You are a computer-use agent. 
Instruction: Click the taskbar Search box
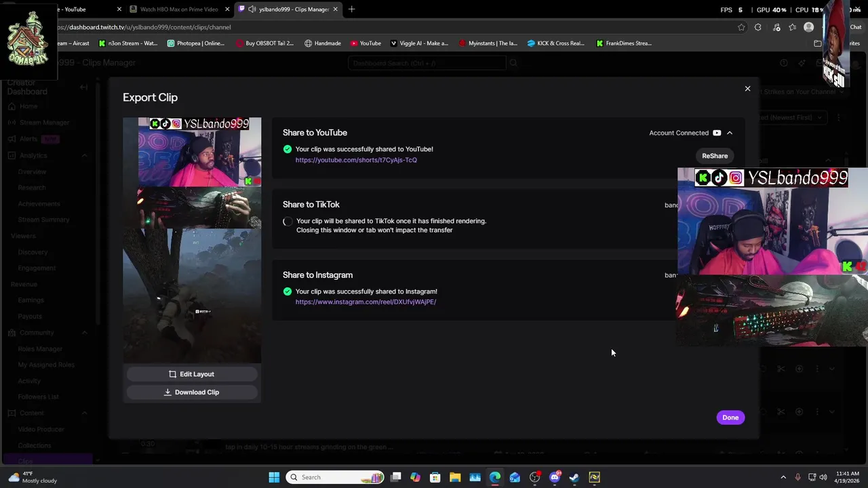click(x=335, y=477)
